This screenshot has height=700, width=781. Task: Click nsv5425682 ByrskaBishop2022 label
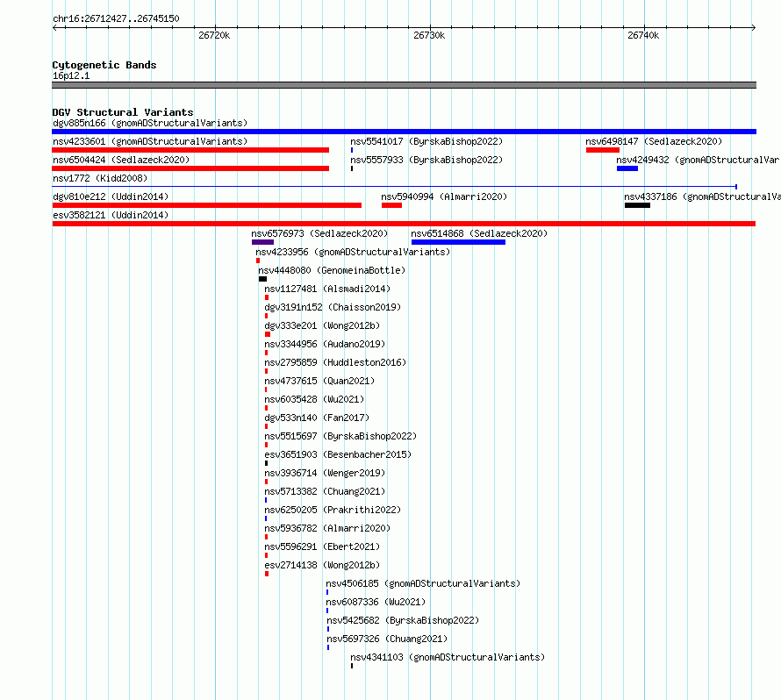(403, 620)
